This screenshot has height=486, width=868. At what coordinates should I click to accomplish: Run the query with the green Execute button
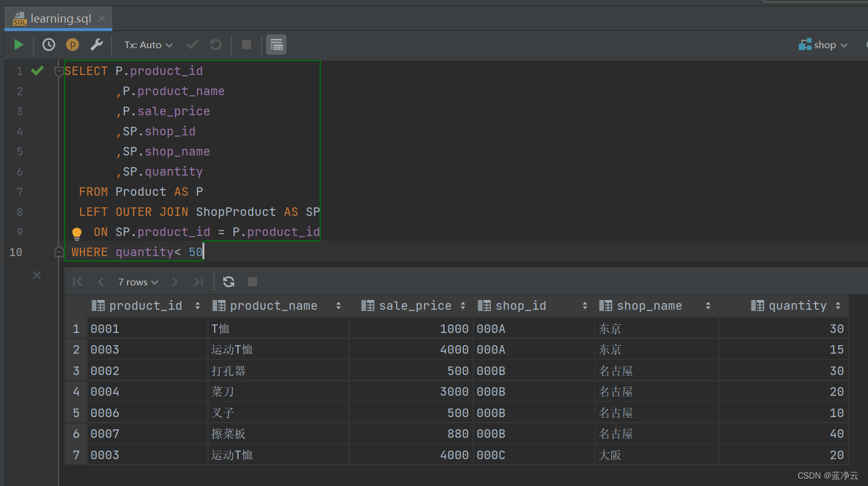[19, 45]
